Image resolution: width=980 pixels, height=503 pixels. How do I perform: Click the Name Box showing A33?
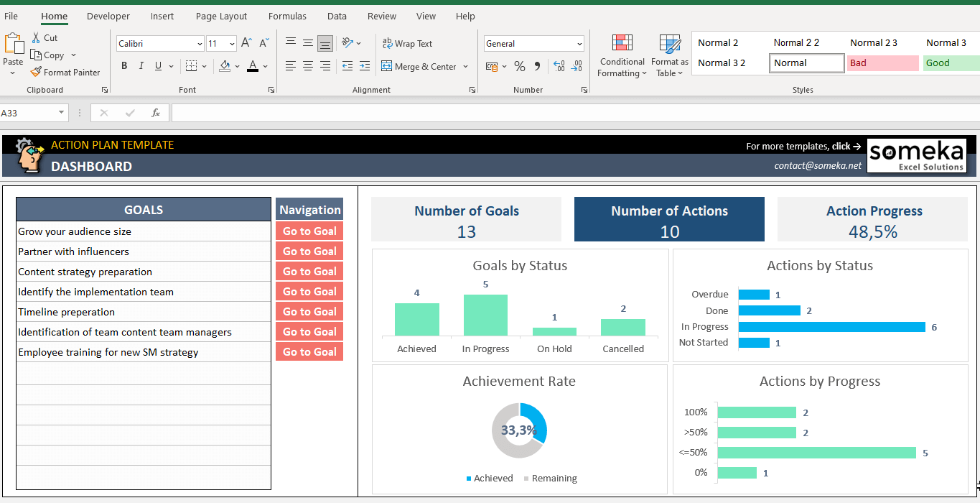pyautogui.click(x=29, y=112)
